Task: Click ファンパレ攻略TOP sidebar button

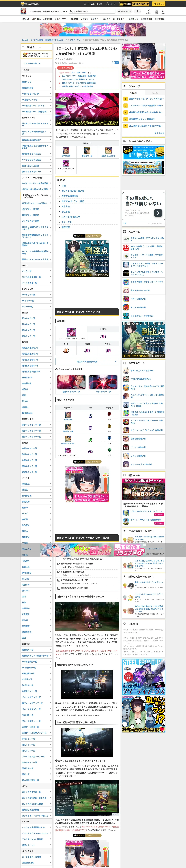Action: point(37,63)
